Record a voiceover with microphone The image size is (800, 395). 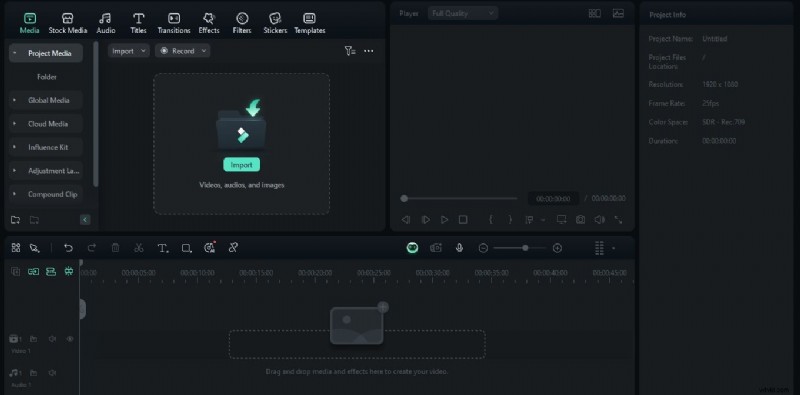click(459, 248)
